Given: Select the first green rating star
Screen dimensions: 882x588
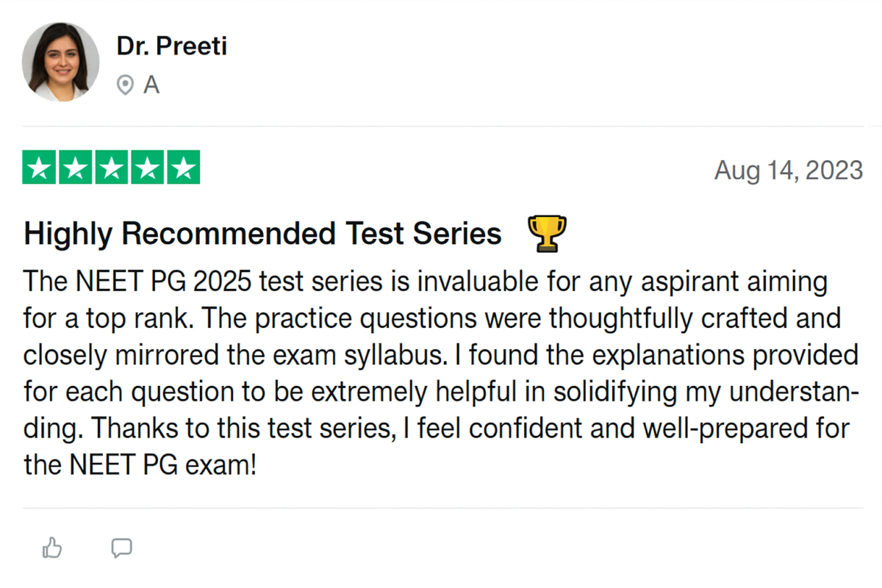Looking at the screenshot, I should (41, 168).
